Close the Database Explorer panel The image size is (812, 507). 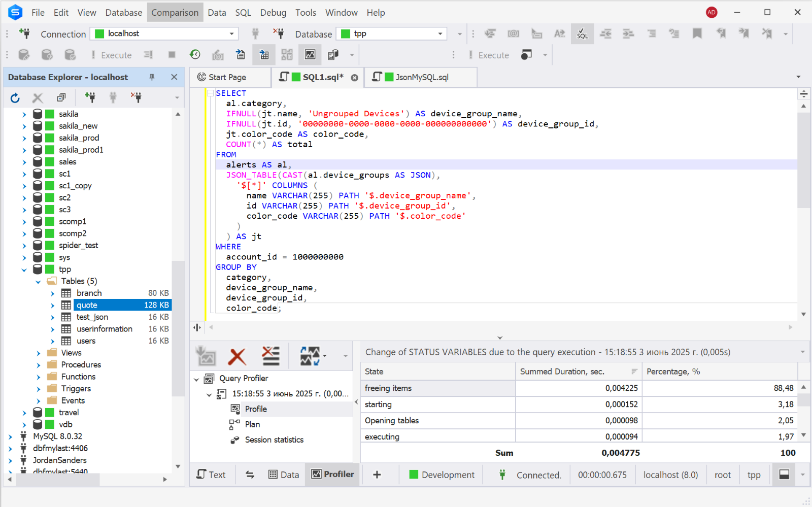[174, 77]
